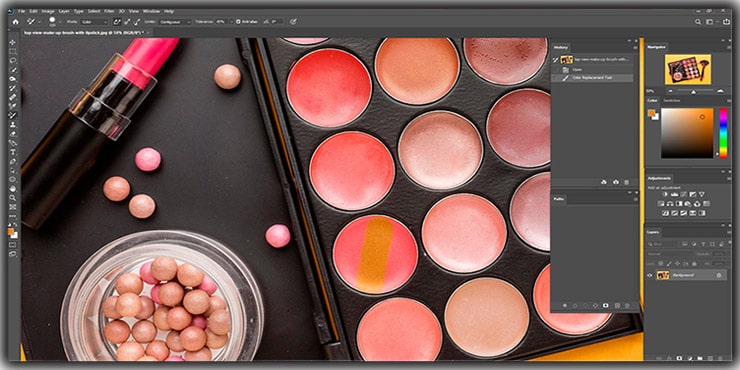This screenshot has height=370, width=740.
Task: Toggle lock transparent pixels in Layers panel
Action: point(661,264)
